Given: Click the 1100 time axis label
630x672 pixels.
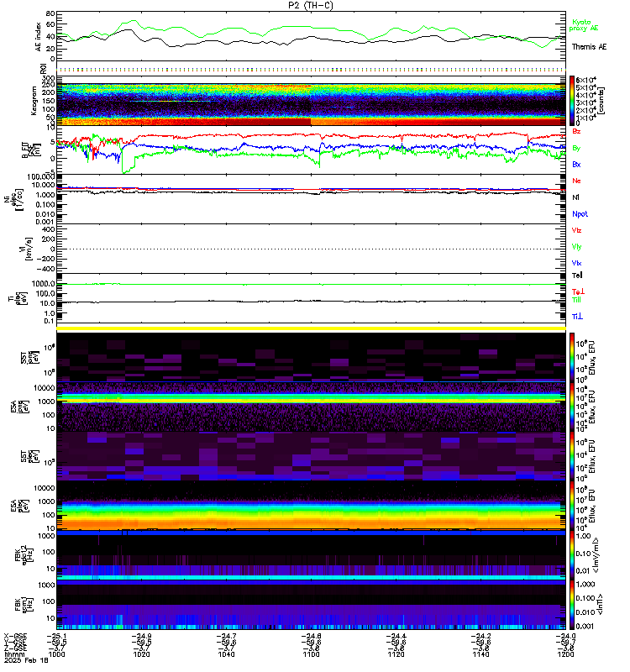Looking at the screenshot, I should [311, 654].
